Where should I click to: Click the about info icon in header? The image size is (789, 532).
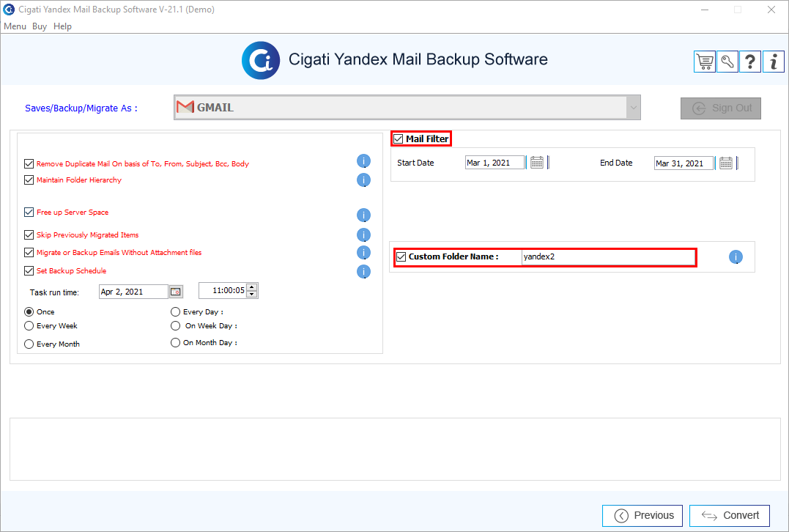(x=774, y=62)
